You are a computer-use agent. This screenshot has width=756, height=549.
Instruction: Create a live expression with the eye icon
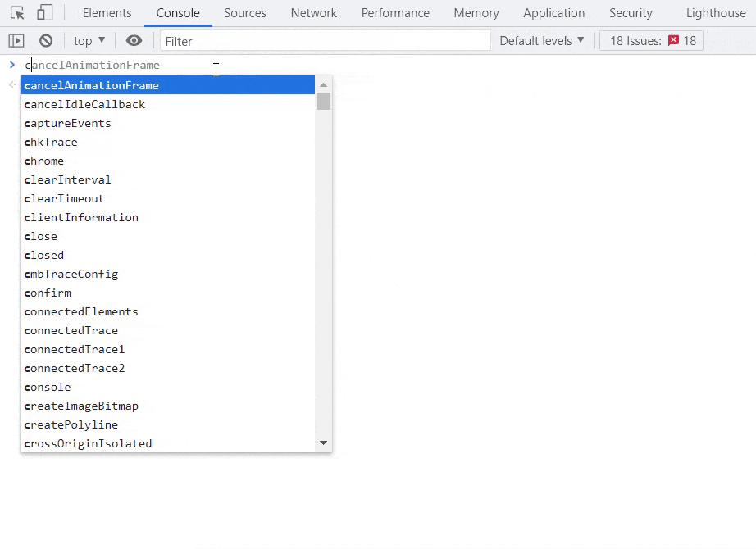(x=134, y=39)
